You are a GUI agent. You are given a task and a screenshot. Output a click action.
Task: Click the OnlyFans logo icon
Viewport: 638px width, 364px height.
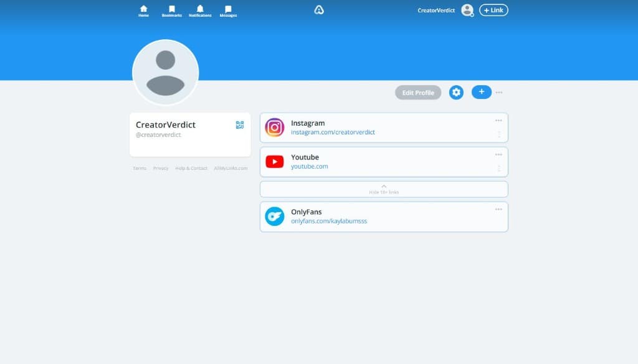point(275,217)
